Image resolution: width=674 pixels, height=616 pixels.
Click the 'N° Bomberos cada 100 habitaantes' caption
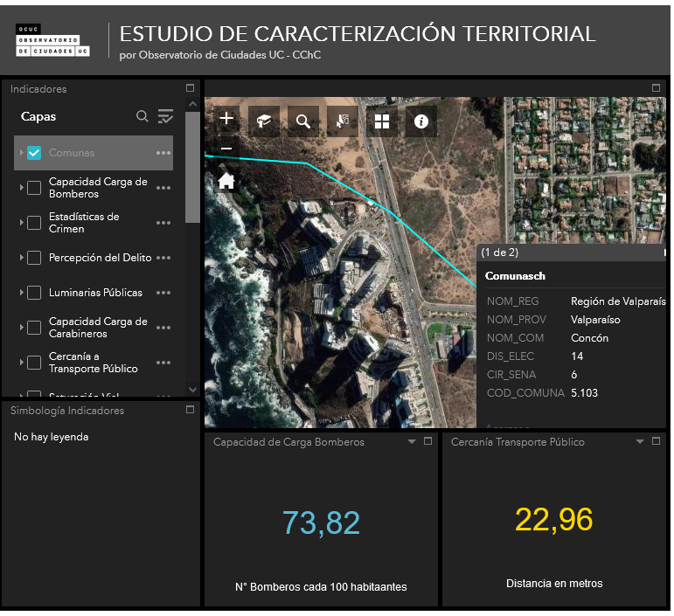(x=321, y=587)
